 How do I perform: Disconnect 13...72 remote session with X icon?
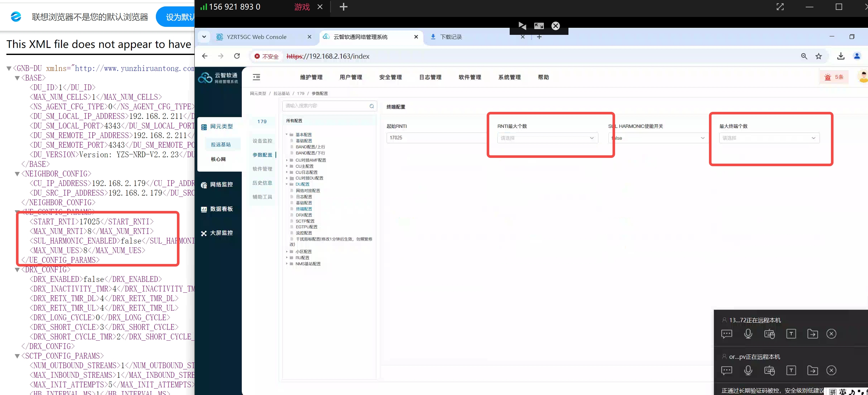coord(831,334)
